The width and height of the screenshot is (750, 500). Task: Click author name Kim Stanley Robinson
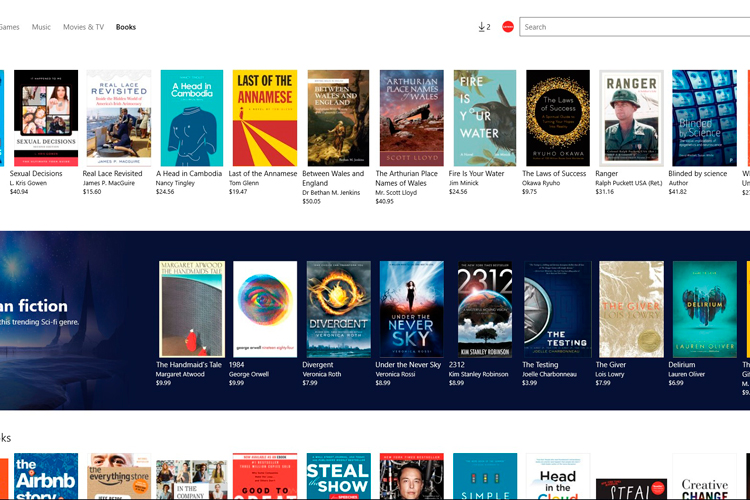point(478,374)
